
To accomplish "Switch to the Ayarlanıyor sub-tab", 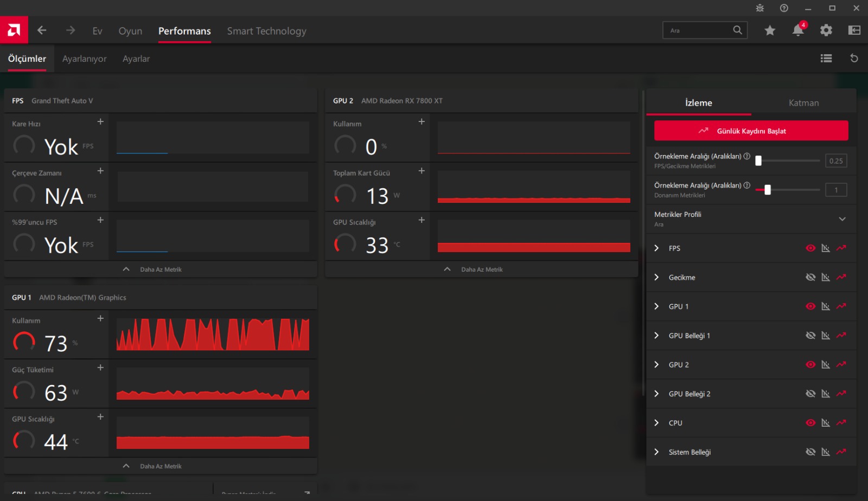I will point(84,59).
